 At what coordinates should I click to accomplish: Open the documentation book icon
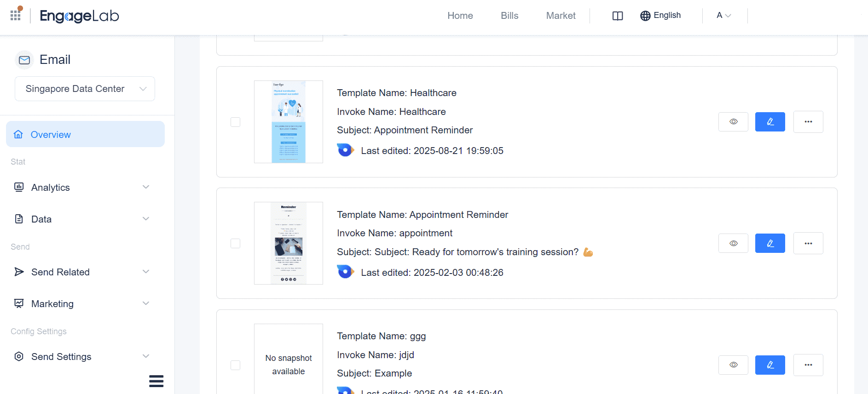pyautogui.click(x=618, y=16)
